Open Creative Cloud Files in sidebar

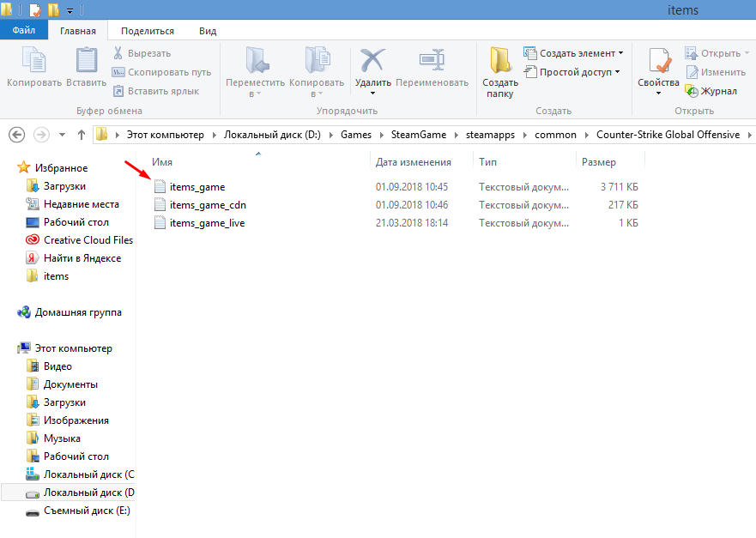tap(80, 240)
